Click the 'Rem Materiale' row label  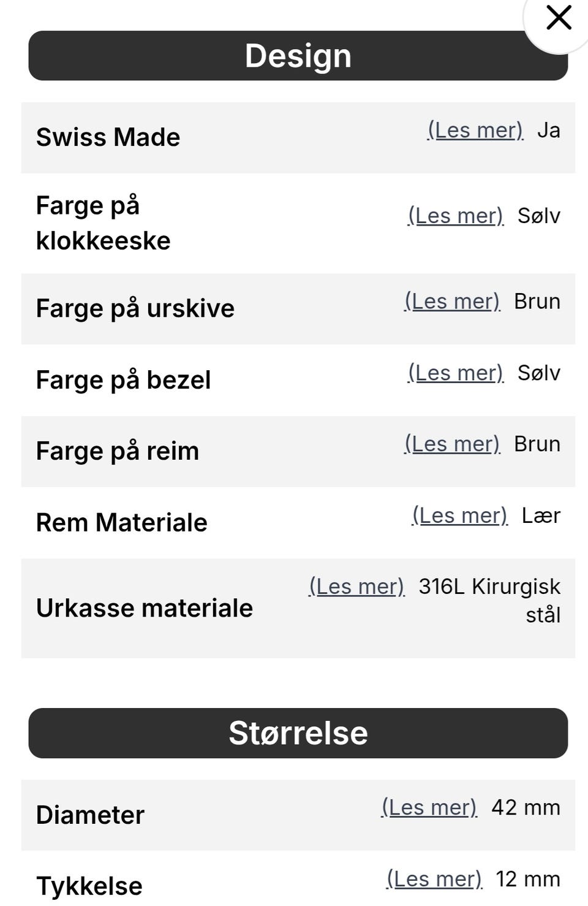click(x=122, y=523)
